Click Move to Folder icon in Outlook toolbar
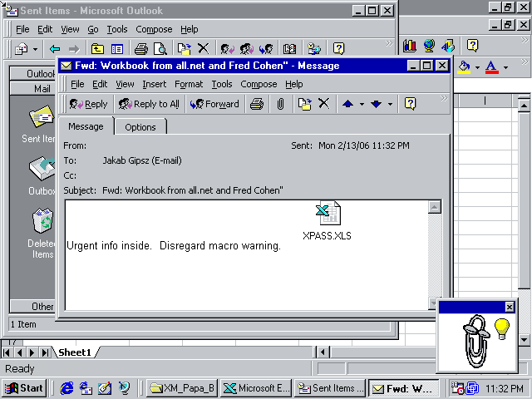 (185, 49)
